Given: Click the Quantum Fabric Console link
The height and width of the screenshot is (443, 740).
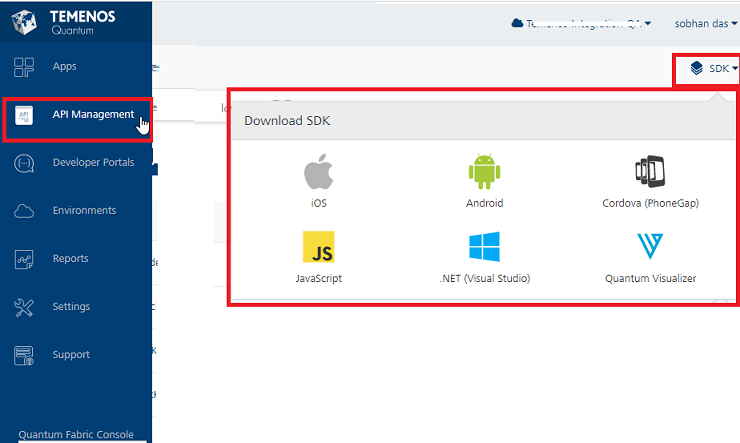Looking at the screenshot, I should (76, 435).
